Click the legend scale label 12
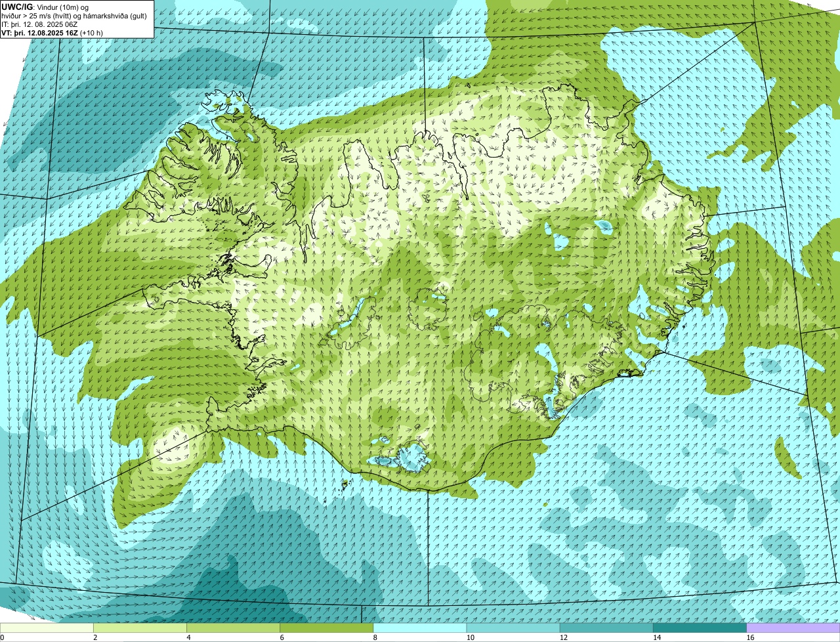Image resolution: width=840 pixels, height=642 pixels. tap(563, 637)
